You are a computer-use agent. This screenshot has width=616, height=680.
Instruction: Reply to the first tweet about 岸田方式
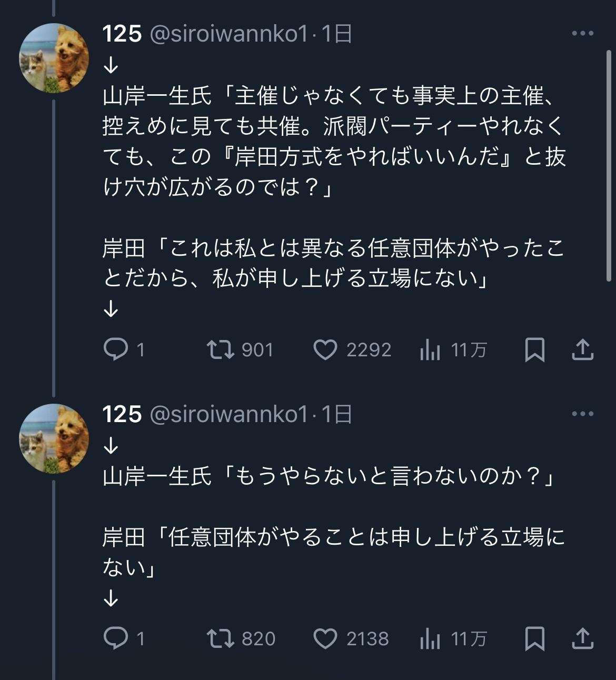pos(116,349)
